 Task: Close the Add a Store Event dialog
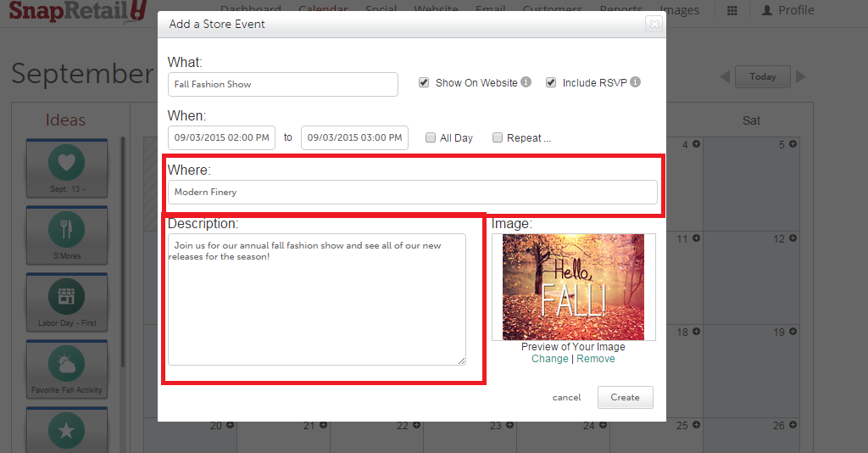coord(654,24)
